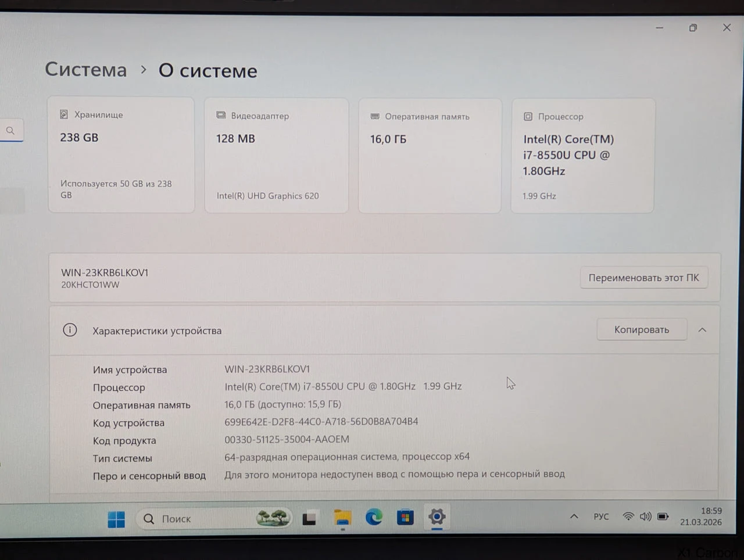This screenshot has height=560, width=744.
Task: Click 16,0 ГБ (доступно: 15,9 ГБ) value
Action: click(283, 404)
